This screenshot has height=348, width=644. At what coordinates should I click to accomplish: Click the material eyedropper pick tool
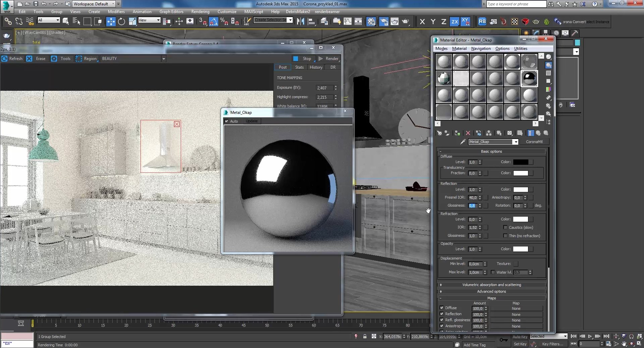pyautogui.click(x=463, y=142)
